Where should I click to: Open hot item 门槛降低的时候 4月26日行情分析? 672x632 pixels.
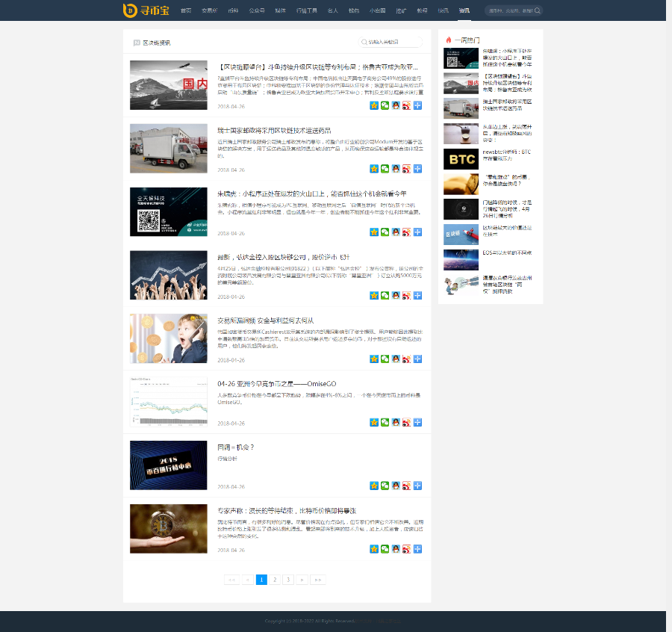[507, 209]
